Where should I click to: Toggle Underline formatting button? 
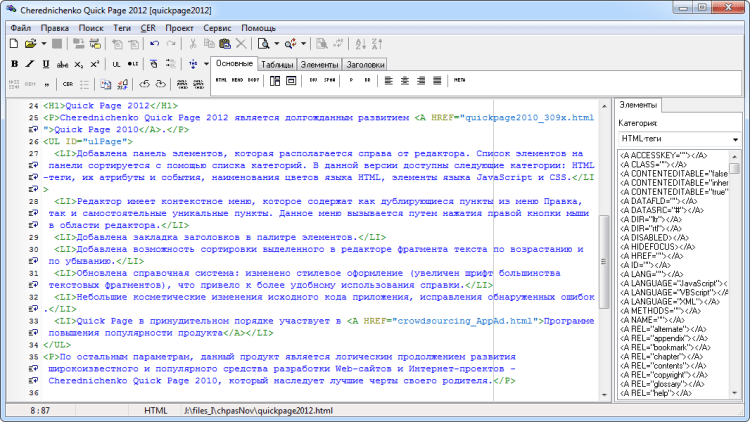46,64
